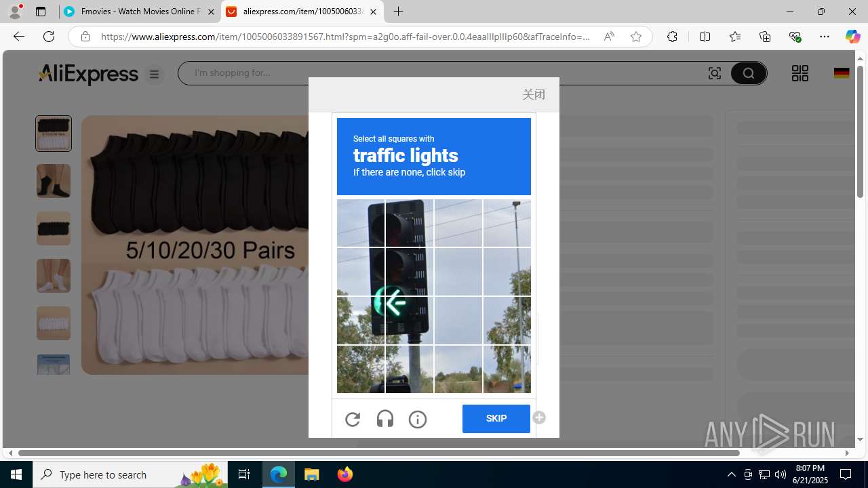Select captcha square with green arrow light
Screen dimensions: 868x488
(410, 321)
